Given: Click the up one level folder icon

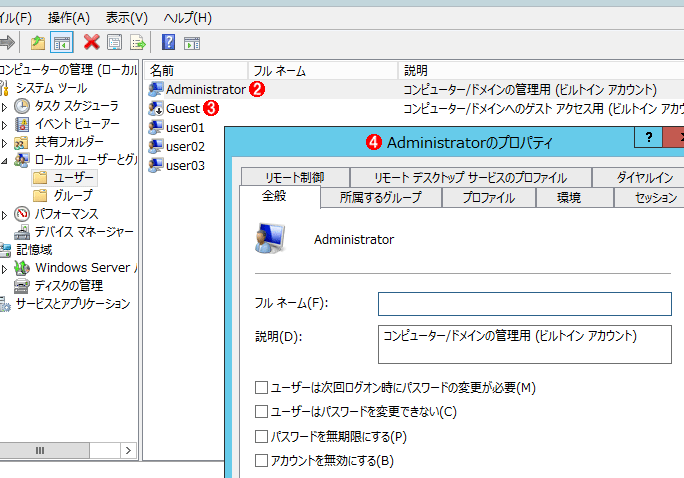Looking at the screenshot, I should 38,42.
